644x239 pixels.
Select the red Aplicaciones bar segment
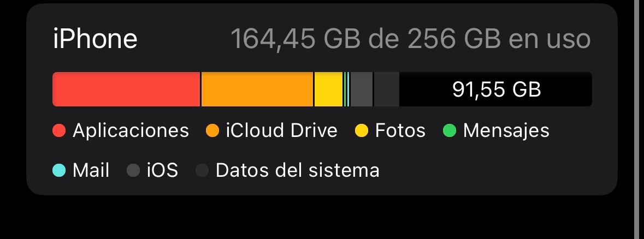[x=126, y=89]
